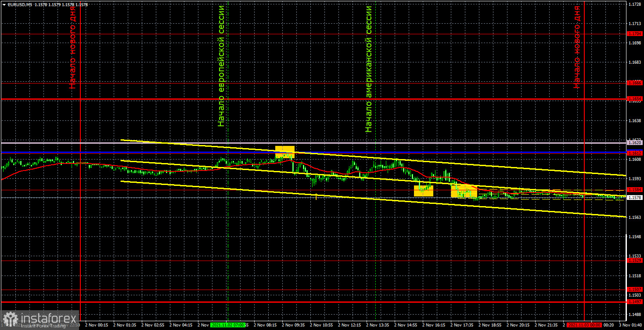This screenshot has width=644, height=330.
Task: Click the 1.1683 price scale value
Action: click(635, 62)
